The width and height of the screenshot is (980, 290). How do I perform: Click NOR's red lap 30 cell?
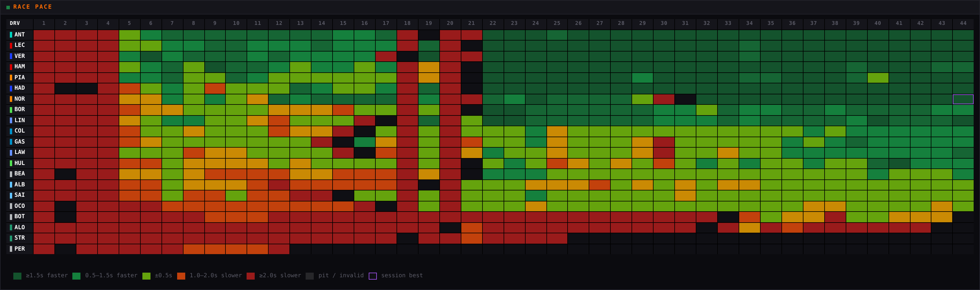(x=664, y=99)
